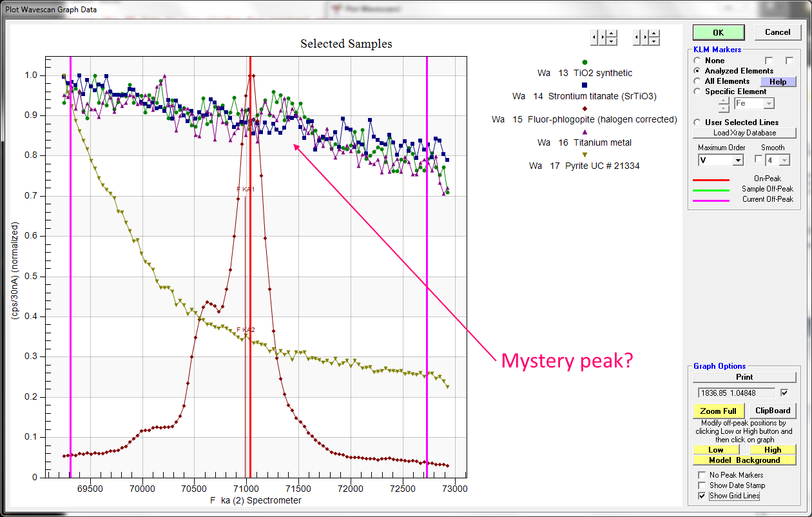Click the second spinner's right arrow above legend

pyautogui.click(x=644, y=38)
